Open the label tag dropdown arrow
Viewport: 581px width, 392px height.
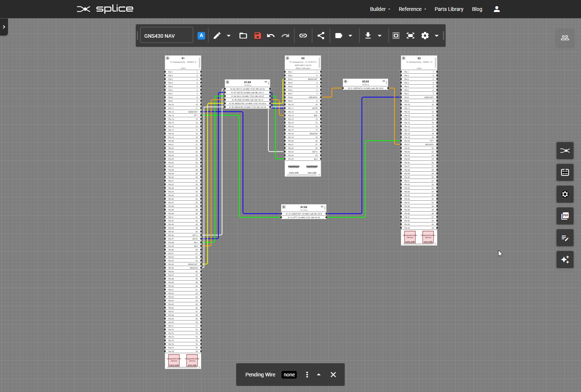point(350,36)
